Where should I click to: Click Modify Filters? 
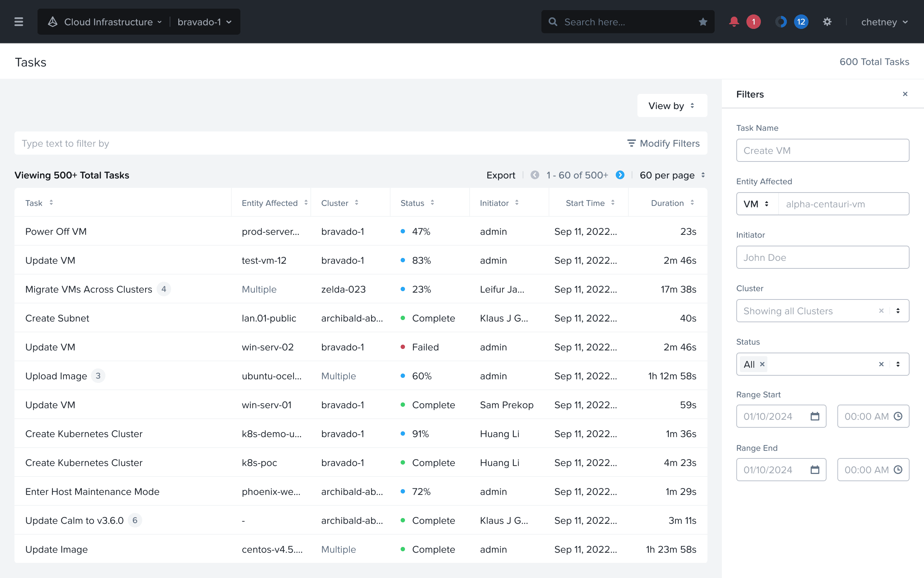[663, 143]
